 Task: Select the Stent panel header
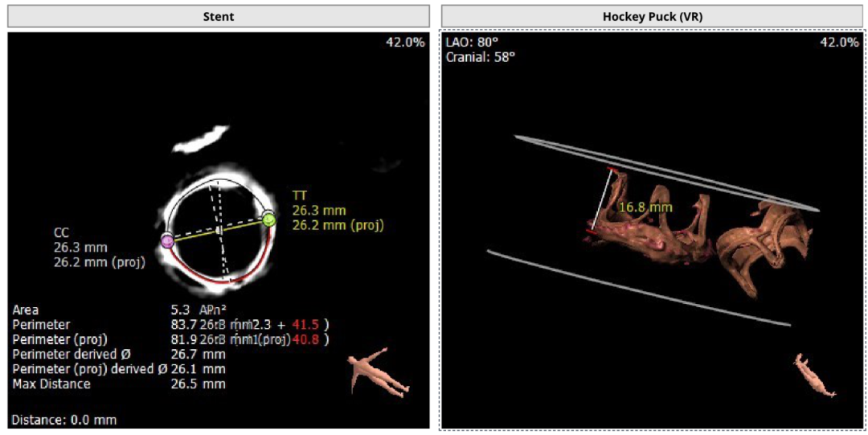pyautogui.click(x=218, y=16)
